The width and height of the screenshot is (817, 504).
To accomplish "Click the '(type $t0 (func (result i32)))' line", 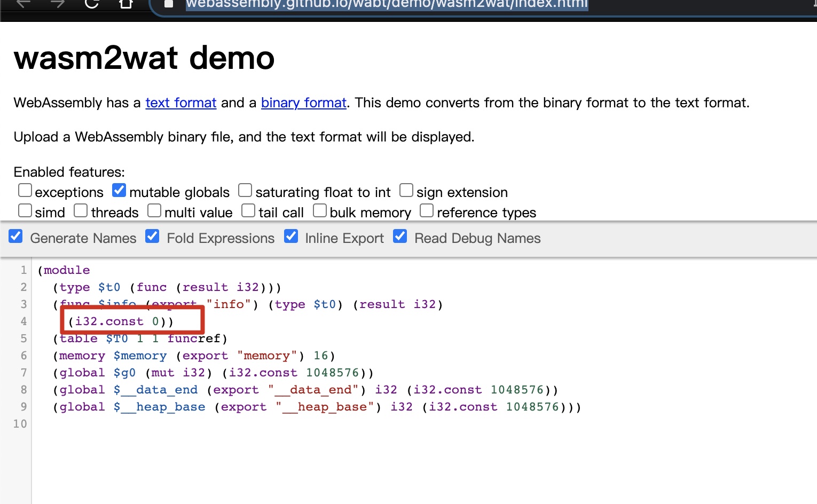I will point(167,287).
